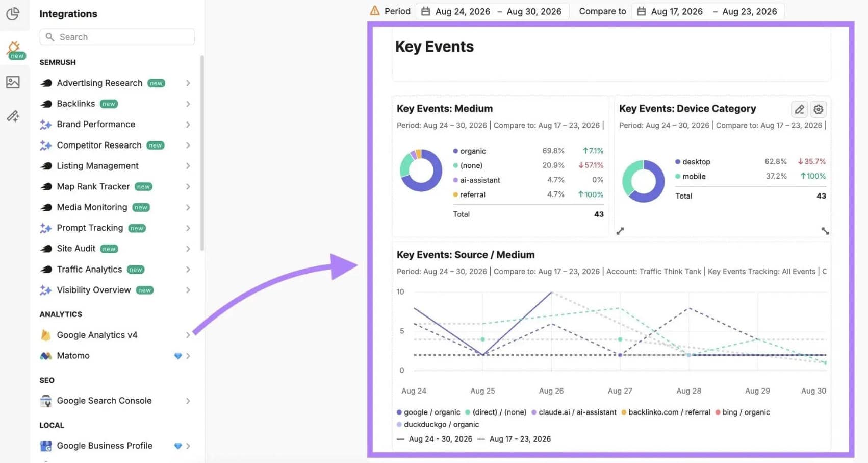
Task: Click the premium diamond icon on Google Business Profile
Action: coord(178,446)
